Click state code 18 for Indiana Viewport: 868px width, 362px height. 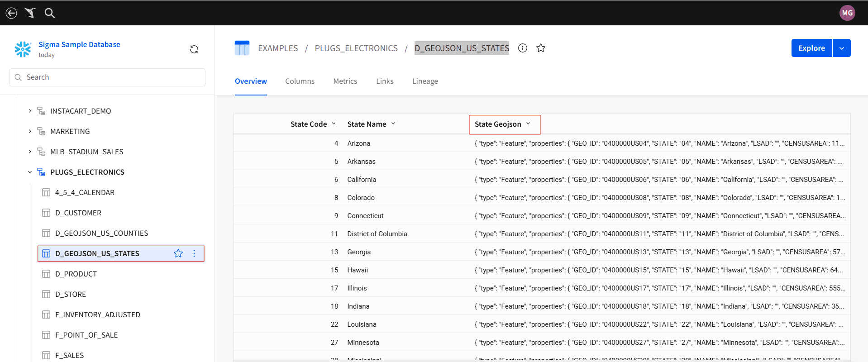[x=334, y=306]
